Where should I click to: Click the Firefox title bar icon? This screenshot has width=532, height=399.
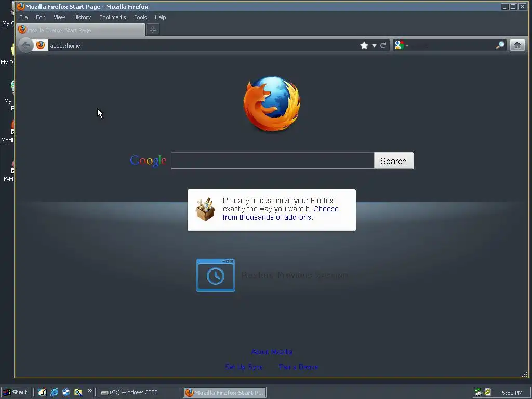click(x=21, y=6)
